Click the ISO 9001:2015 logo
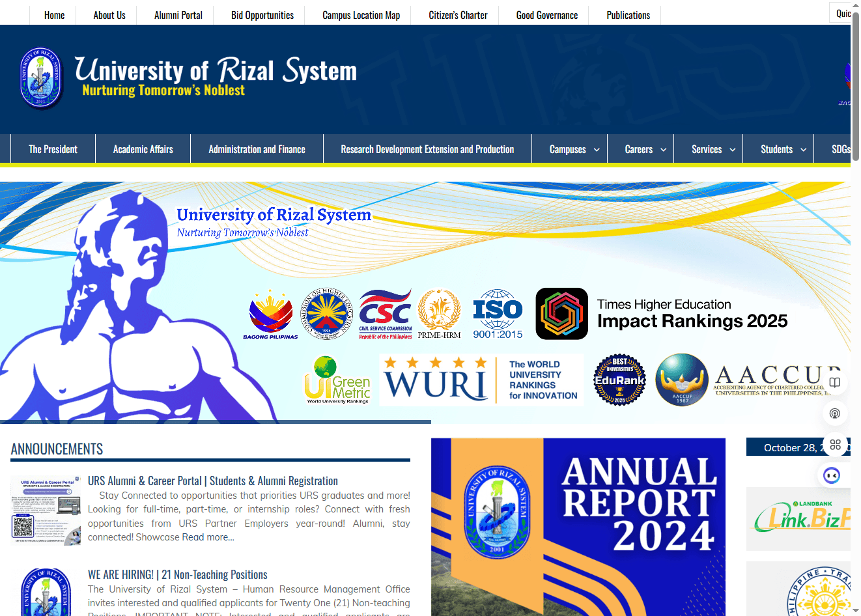The image size is (861, 616). [498, 315]
